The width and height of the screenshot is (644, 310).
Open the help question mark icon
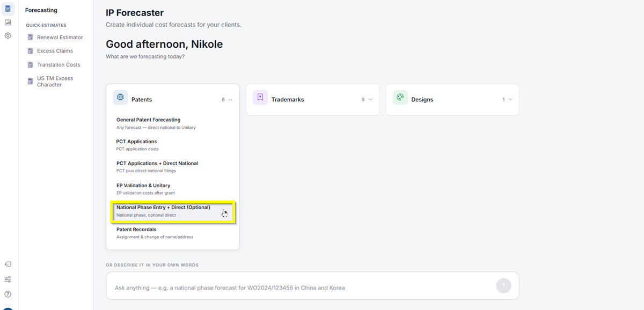8,294
